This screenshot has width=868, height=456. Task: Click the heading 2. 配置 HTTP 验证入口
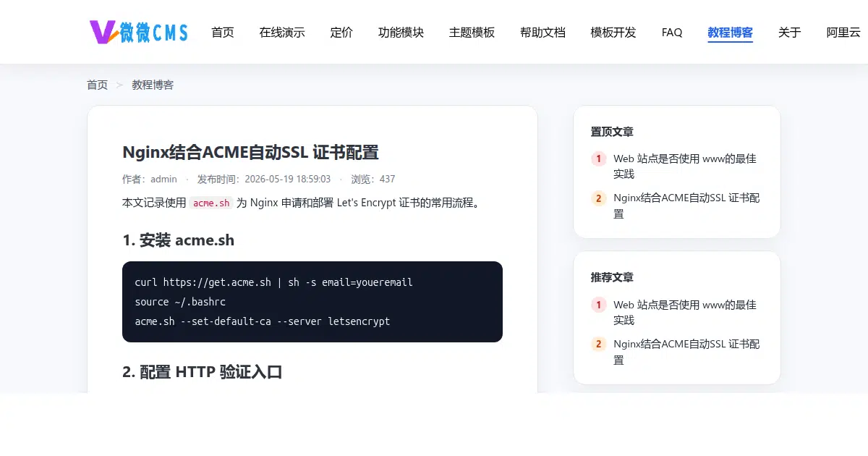click(x=202, y=371)
